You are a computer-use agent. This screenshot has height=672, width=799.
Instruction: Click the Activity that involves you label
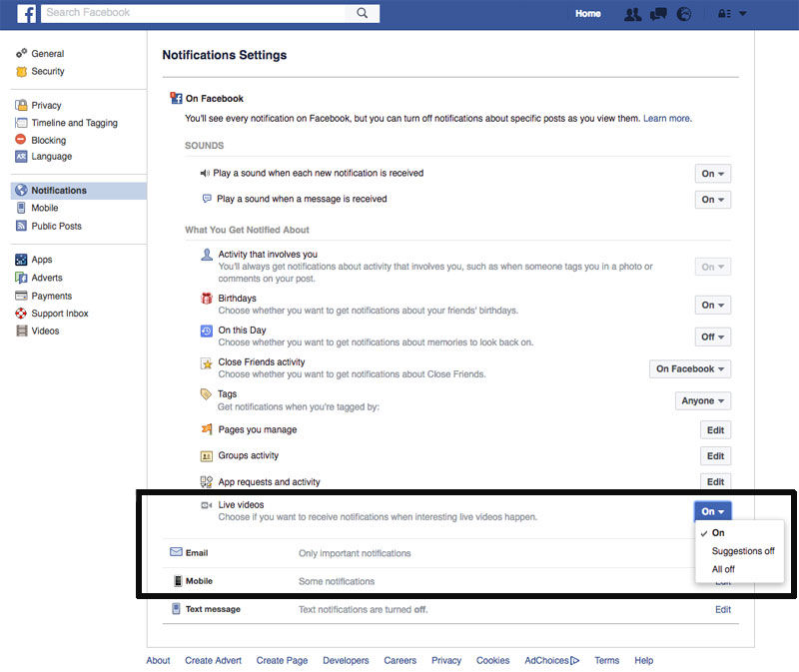click(268, 255)
